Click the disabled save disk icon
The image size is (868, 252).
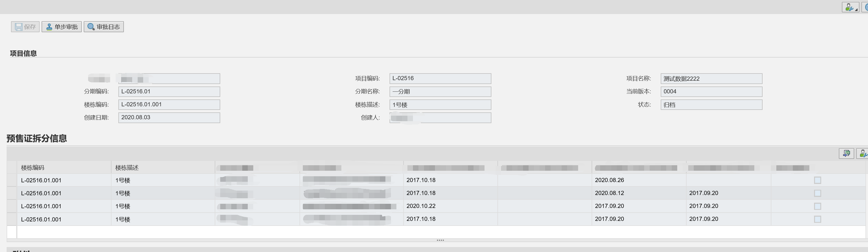click(18, 27)
